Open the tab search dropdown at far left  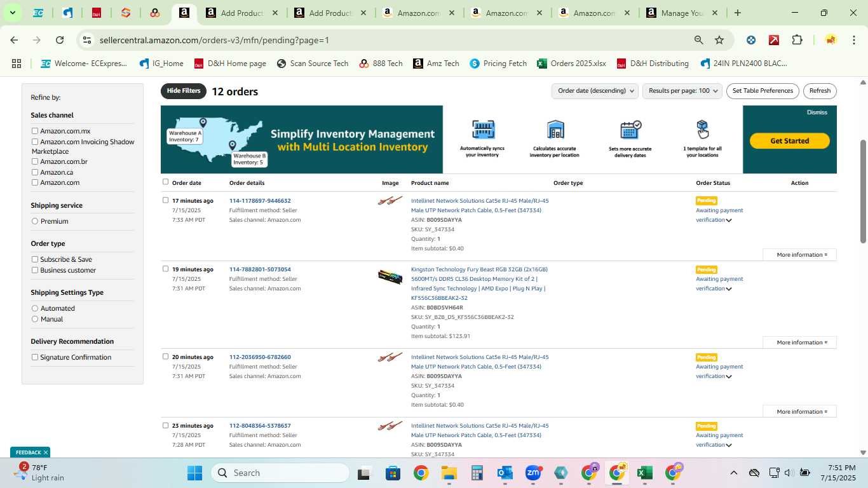[12, 13]
